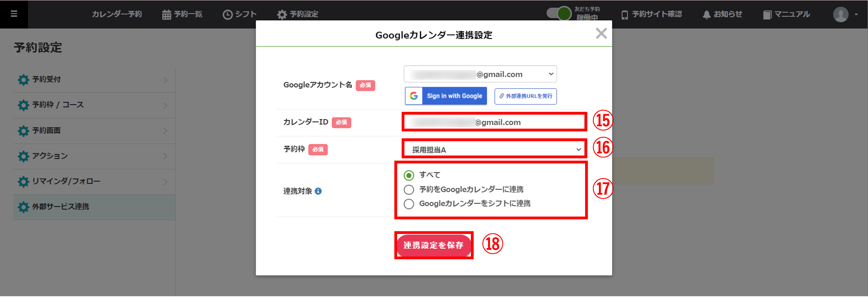Image resolution: width=868 pixels, height=297 pixels.
Task: Click the hamburger menu icon
Action: pyautogui.click(x=14, y=14)
